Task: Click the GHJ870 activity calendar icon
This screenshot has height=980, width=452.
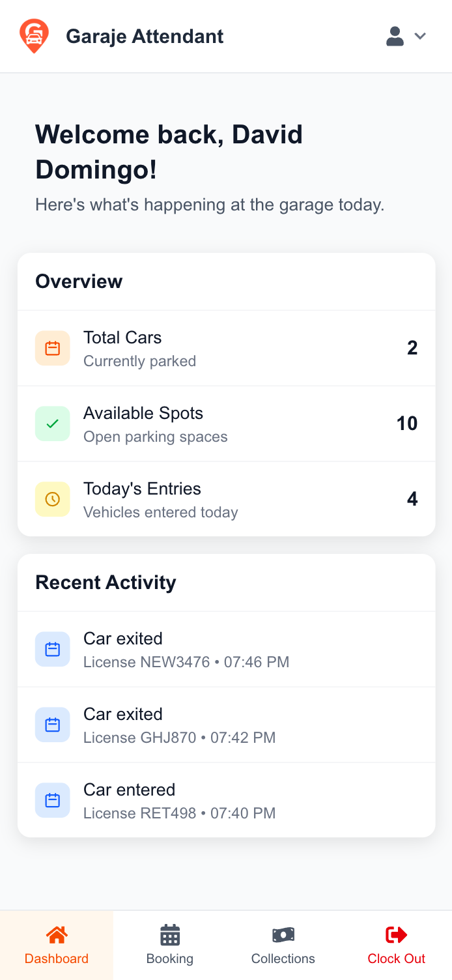Action: pos(53,725)
